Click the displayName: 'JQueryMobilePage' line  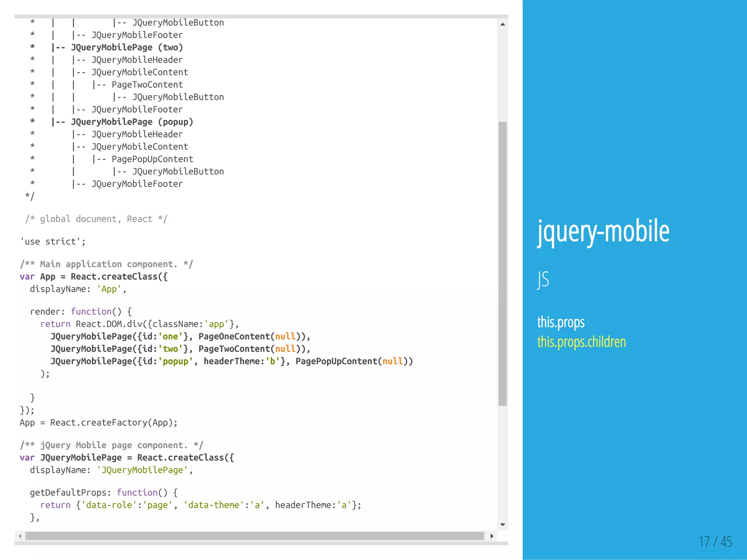[112, 470]
